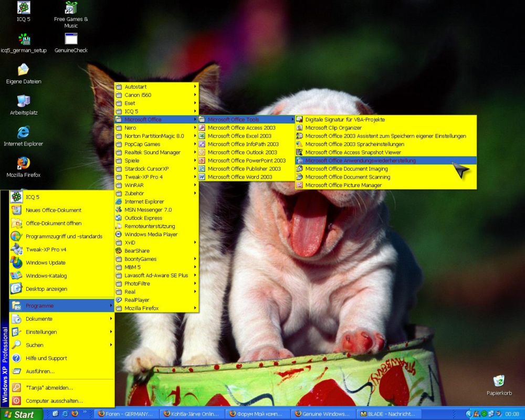Launch Microsoft Office Excel 2003
The image size is (525, 420).
(x=239, y=136)
